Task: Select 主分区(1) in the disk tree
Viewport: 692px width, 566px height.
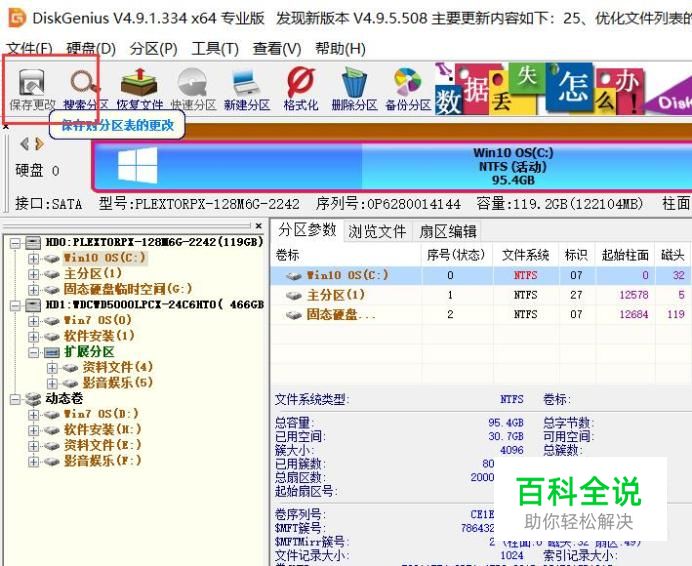Action: pyautogui.click(x=93, y=273)
